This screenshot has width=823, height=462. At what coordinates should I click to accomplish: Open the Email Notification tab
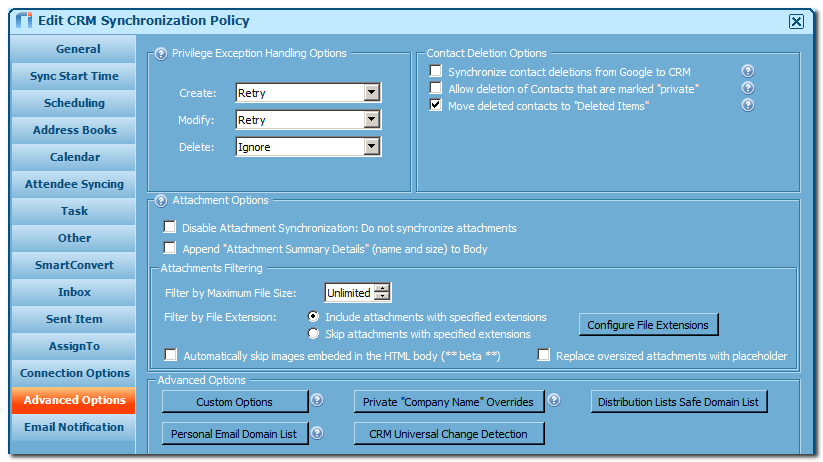73,427
